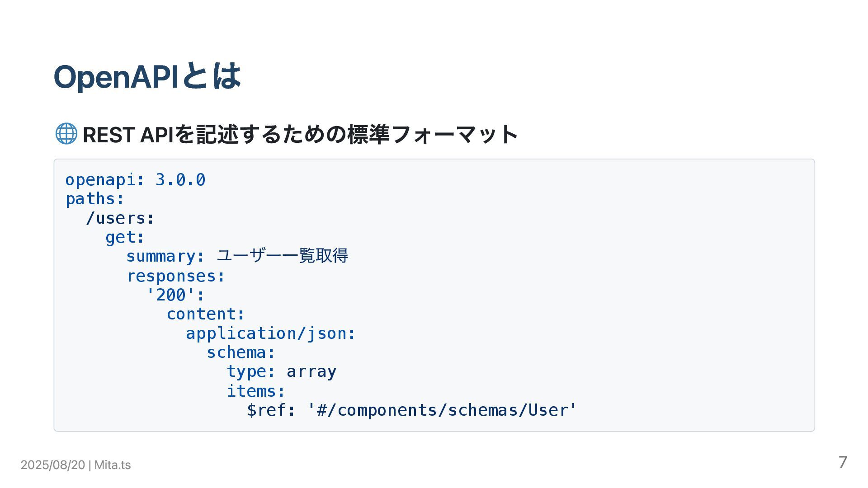Click the responses: key
This screenshot has height=488, width=868.
coord(176,276)
